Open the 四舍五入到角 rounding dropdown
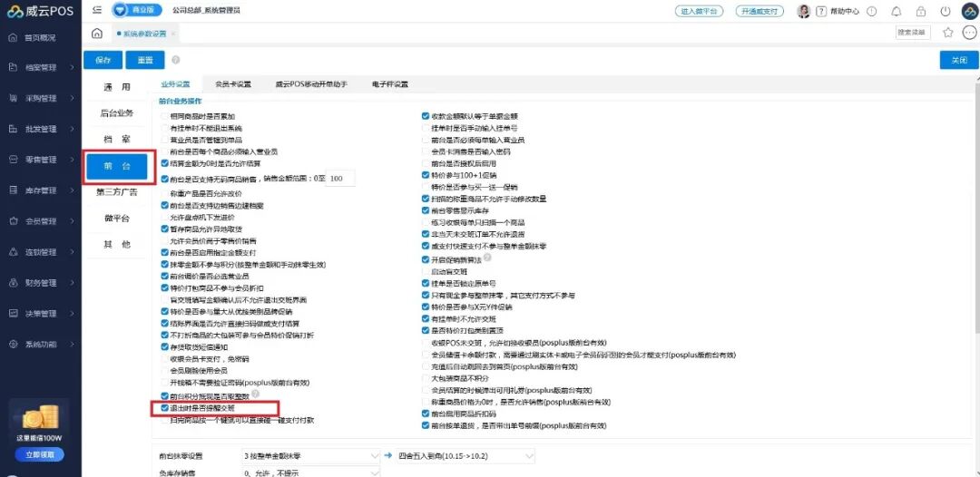The width and height of the screenshot is (980, 477). [465, 456]
